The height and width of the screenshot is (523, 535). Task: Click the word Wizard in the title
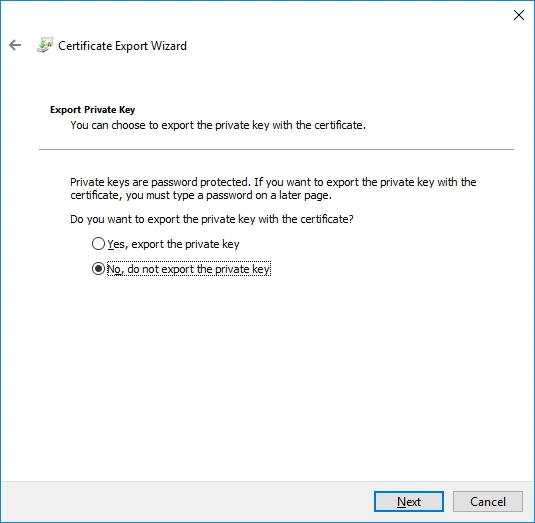point(169,46)
